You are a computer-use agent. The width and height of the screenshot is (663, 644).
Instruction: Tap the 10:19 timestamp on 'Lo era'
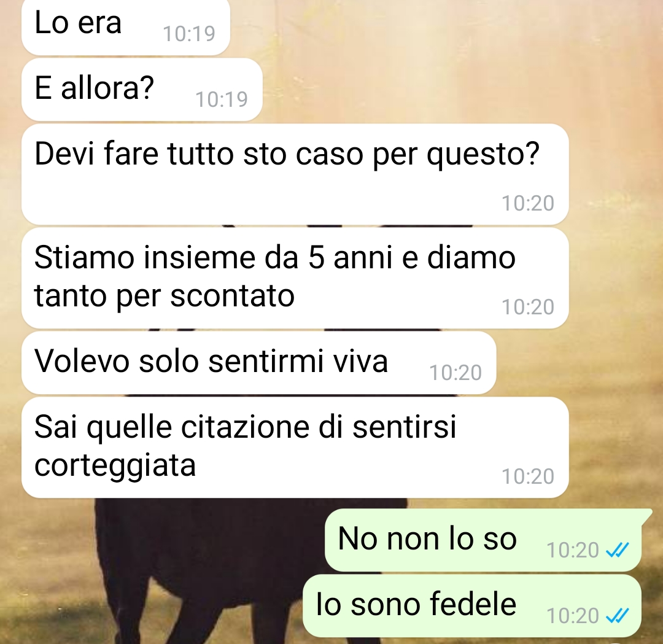[189, 33]
